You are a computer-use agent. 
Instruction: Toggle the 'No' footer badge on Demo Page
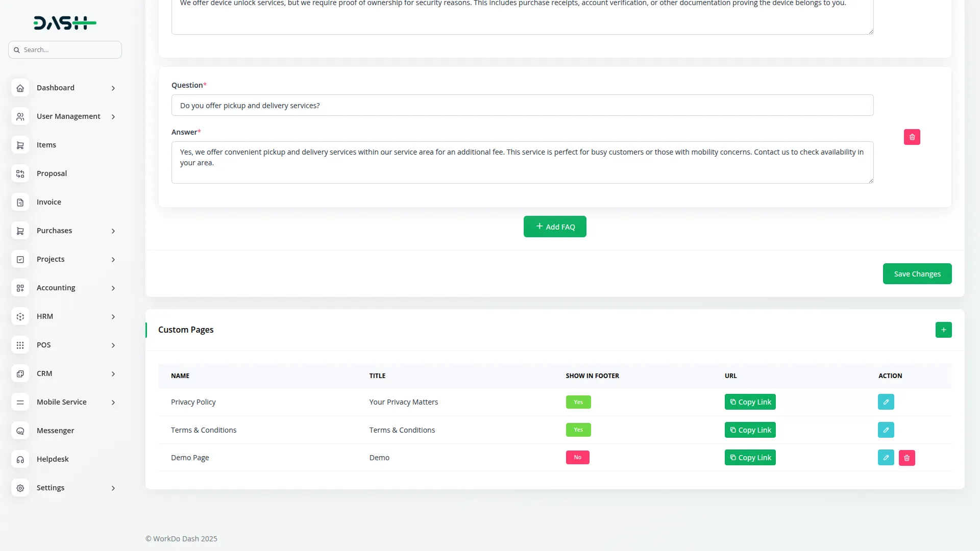coord(577,457)
